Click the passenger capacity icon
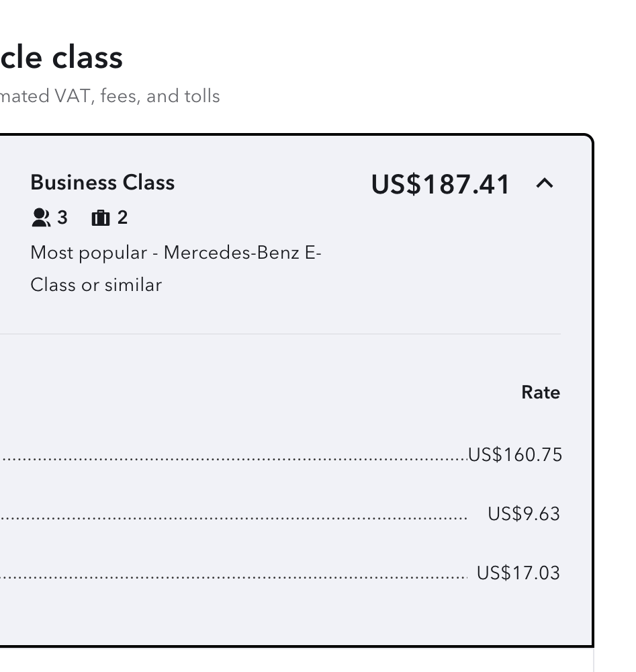Screen dimensions: 636x672 [x=41, y=218]
